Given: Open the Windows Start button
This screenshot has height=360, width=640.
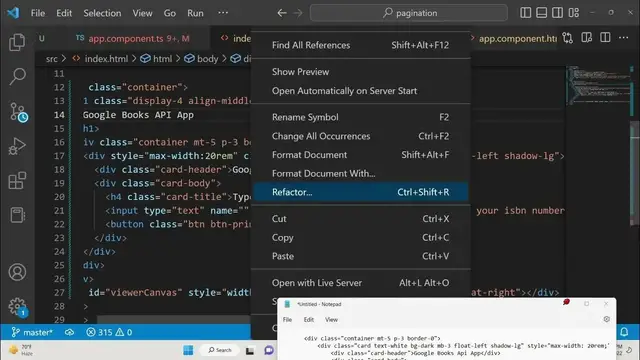Looking at the screenshot, I should coord(188,350).
